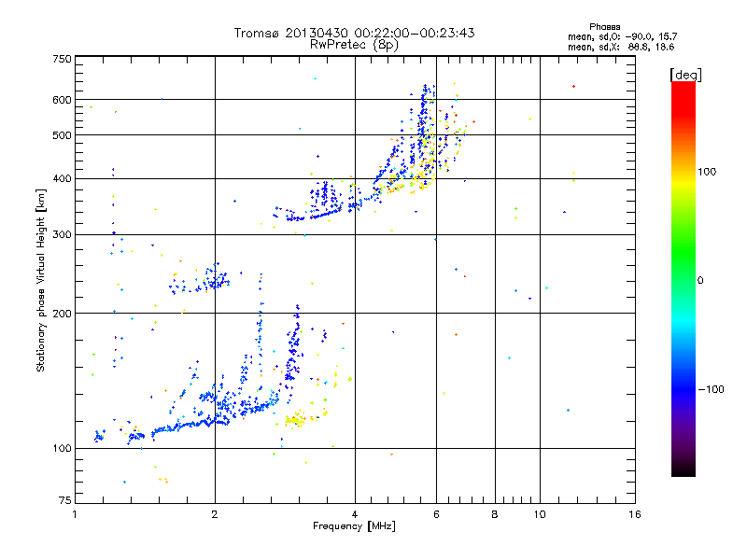Click the '200' height tick label
Image resolution: width=747 pixels, height=560 pixels.
pos(63,314)
